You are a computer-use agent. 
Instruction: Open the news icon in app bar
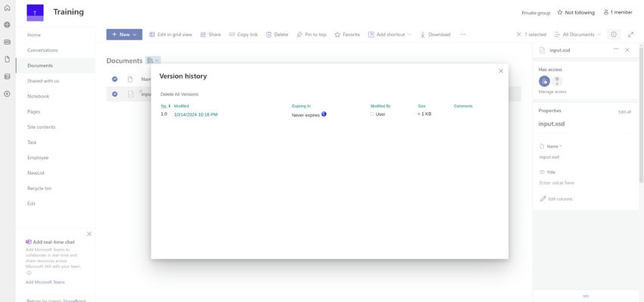7,42
